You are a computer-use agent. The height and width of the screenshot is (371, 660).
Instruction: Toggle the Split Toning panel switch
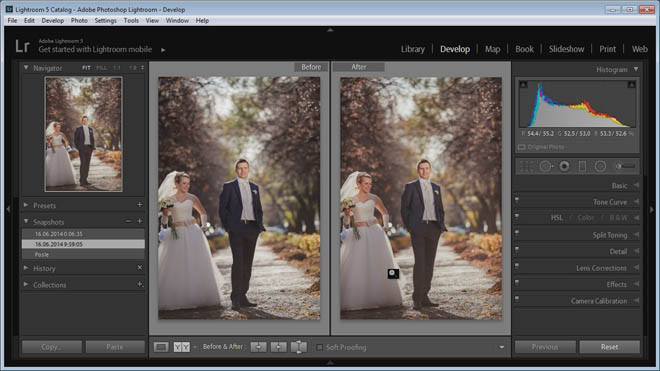point(517,233)
